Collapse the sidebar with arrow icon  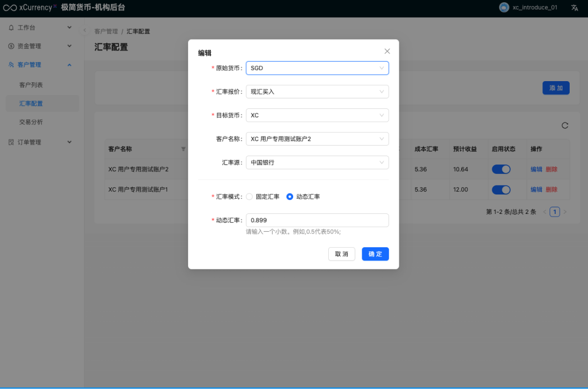pos(85,31)
